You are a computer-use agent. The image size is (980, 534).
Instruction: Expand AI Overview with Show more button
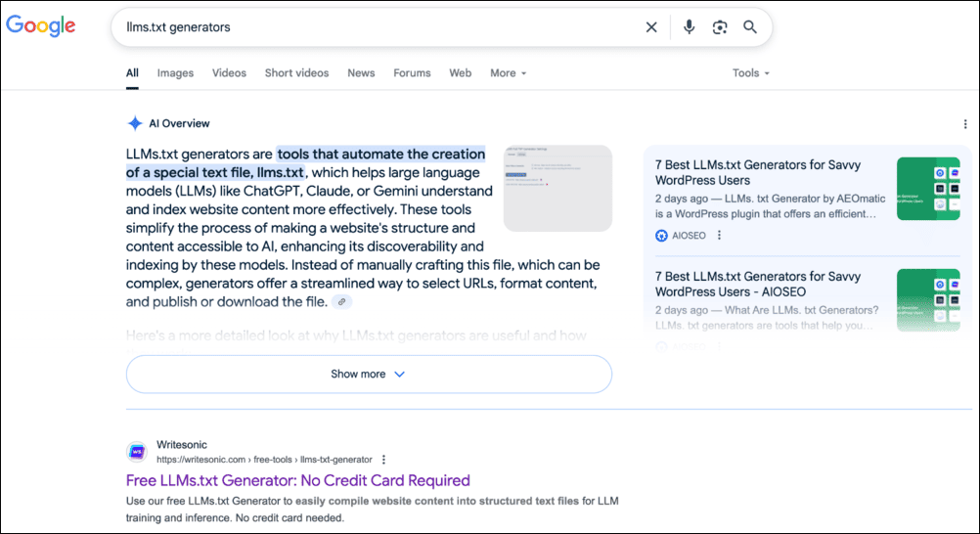(369, 374)
